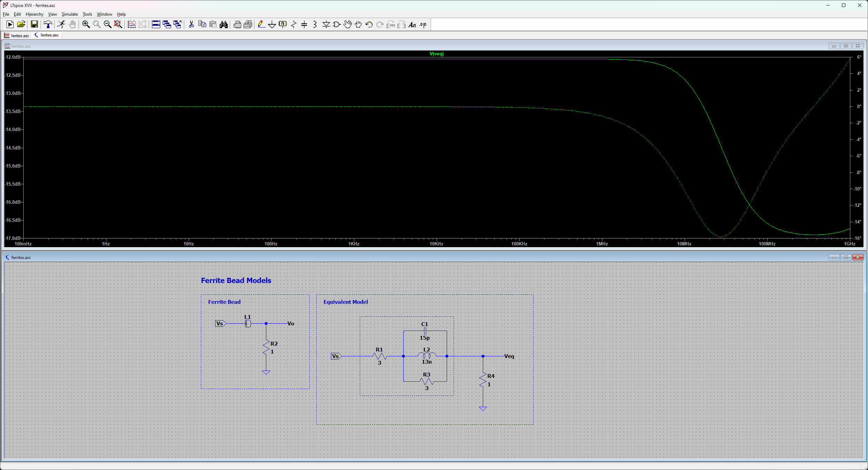Click the Print toolbar icon
Viewport: 868px width, 470px height.
pyautogui.click(x=237, y=24)
